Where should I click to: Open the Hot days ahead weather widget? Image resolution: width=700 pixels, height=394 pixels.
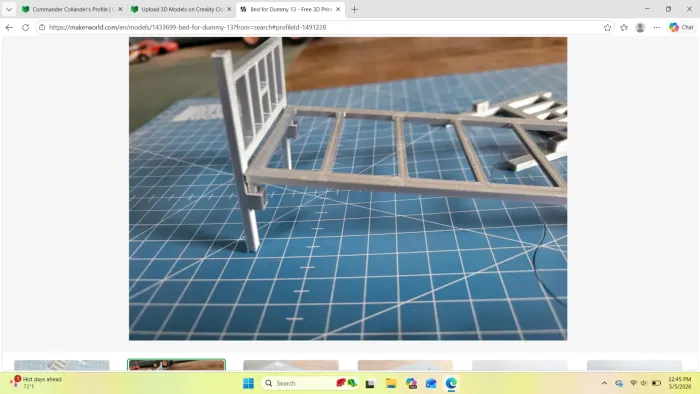[37, 382]
